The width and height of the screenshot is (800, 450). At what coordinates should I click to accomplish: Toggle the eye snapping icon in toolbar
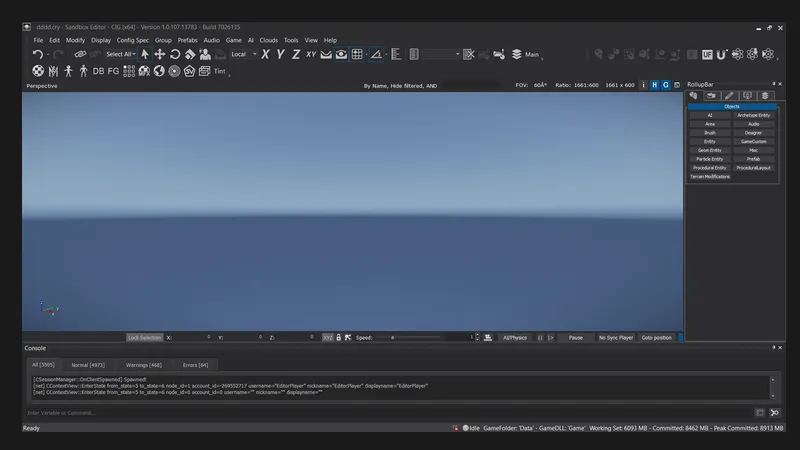[x=341, y=54]
